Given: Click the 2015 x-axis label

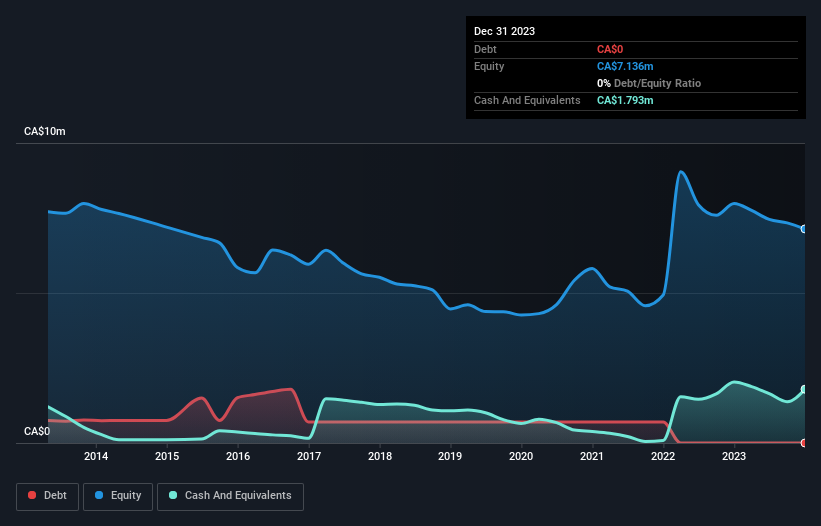Looking at the screenshot, I should pyautogui.click(x=167, y=456).
